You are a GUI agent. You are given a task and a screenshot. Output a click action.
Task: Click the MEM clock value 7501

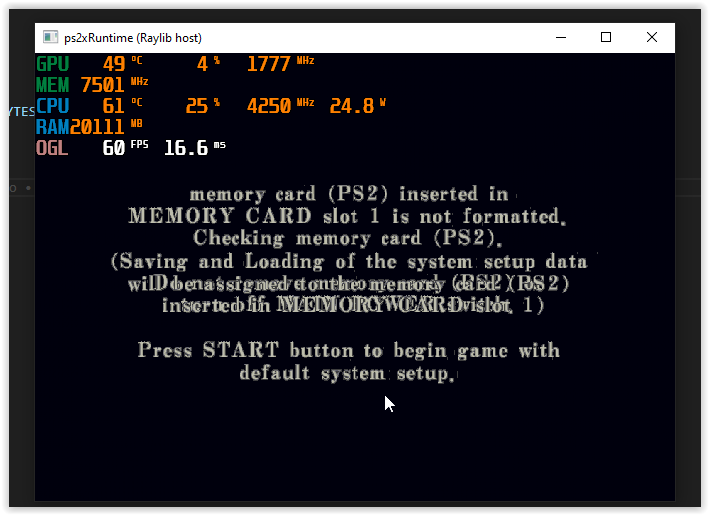click(x=102, y=85)
